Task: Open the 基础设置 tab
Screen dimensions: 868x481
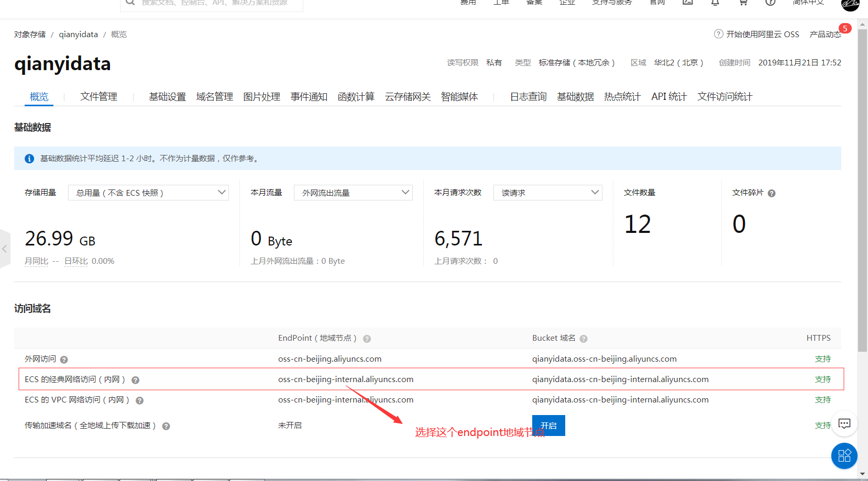Action: pyautogui.click(x=167, y=97)
